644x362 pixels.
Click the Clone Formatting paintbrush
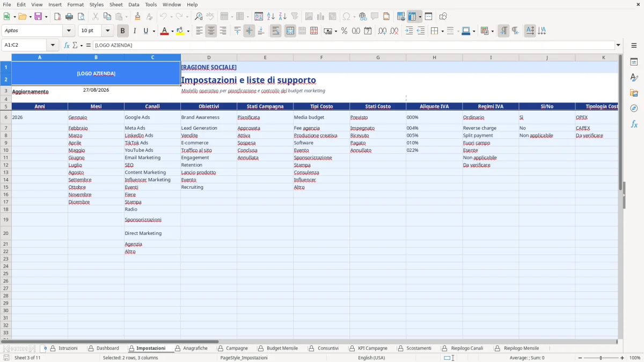coord(137,17)
